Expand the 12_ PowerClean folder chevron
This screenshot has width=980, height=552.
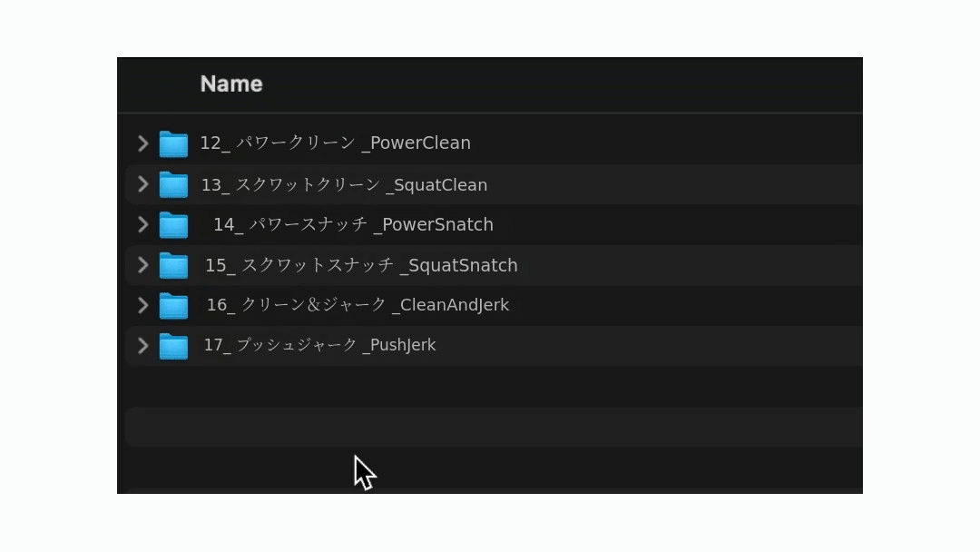(x=142, y=143)
